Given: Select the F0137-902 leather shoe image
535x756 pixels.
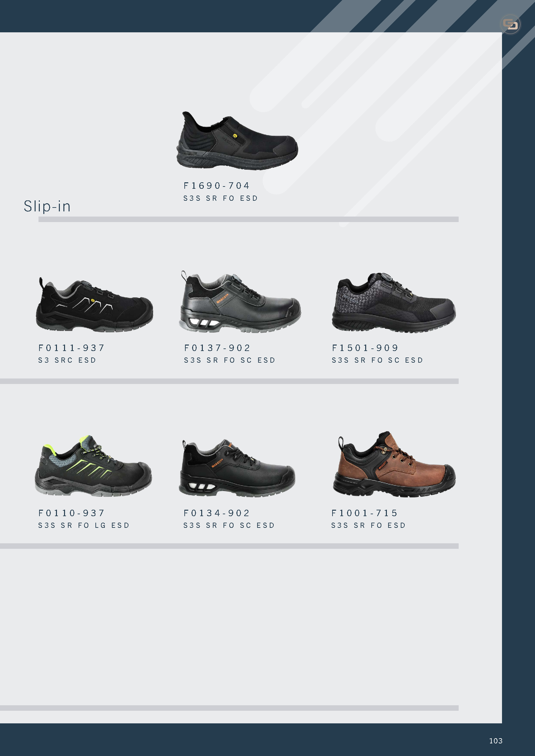Looking at the screenshot, I should point(240,302).
